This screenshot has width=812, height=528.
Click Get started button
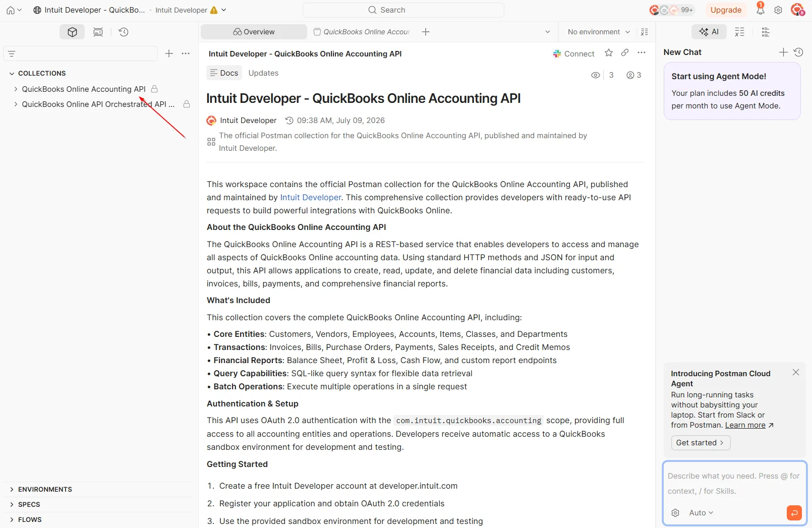701,443
